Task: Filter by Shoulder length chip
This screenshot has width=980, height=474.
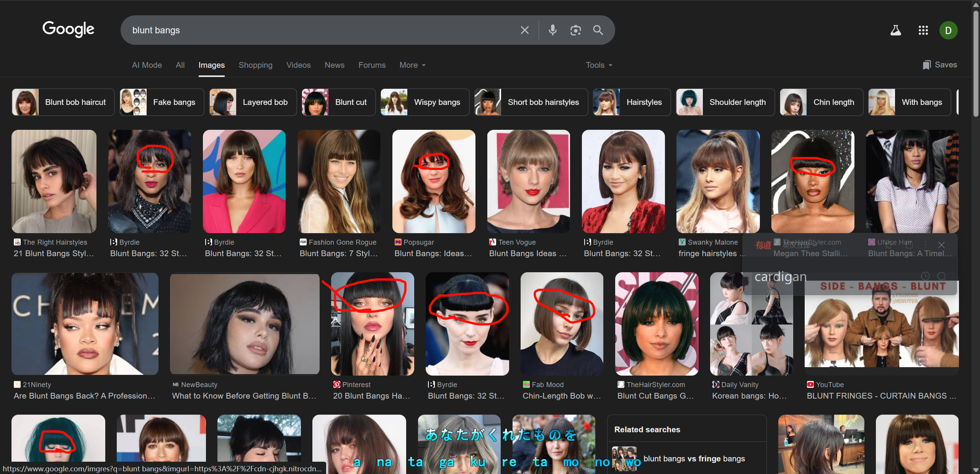Action: coord(725,102)
